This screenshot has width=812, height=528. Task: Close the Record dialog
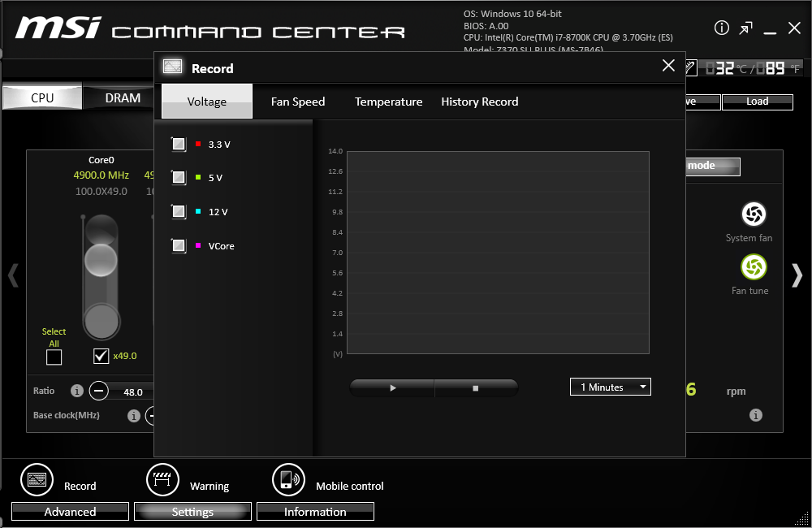(668, 65)
